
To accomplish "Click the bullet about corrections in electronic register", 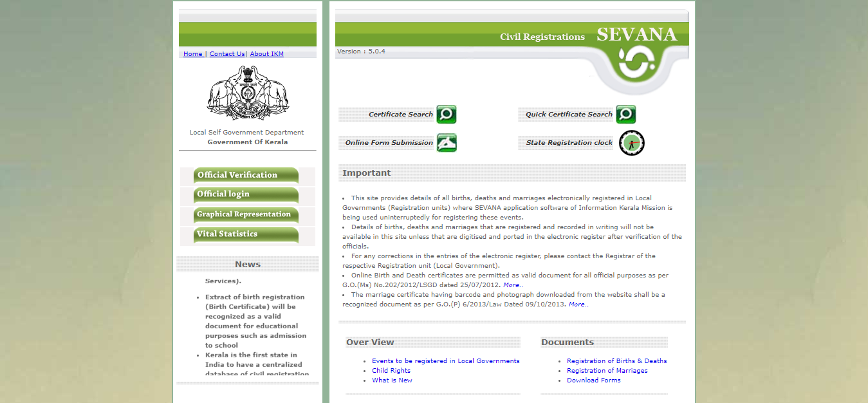I will [499, 261].
